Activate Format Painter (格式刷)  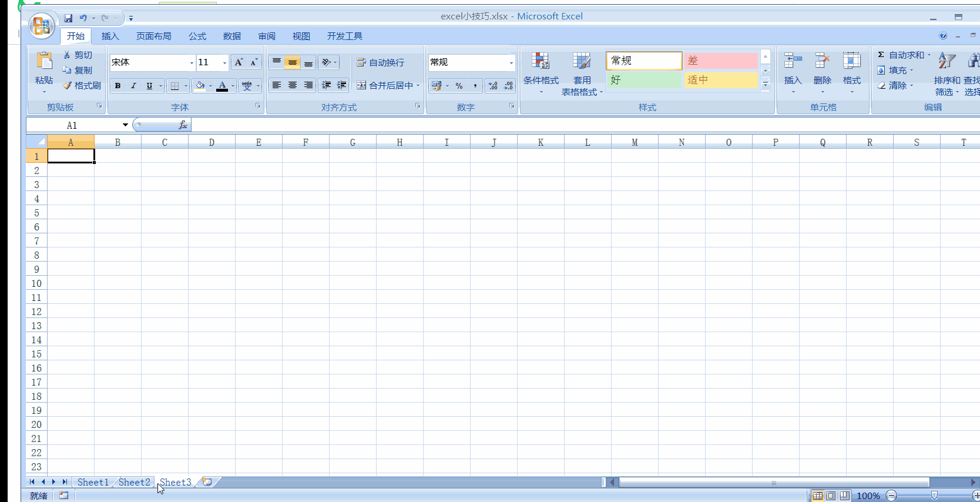click(x=82, y=85)
